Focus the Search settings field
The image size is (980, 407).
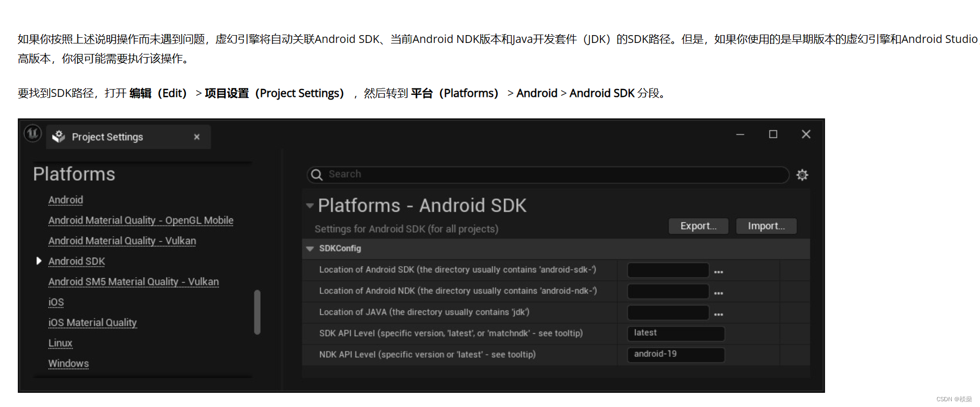pos(548,174)
